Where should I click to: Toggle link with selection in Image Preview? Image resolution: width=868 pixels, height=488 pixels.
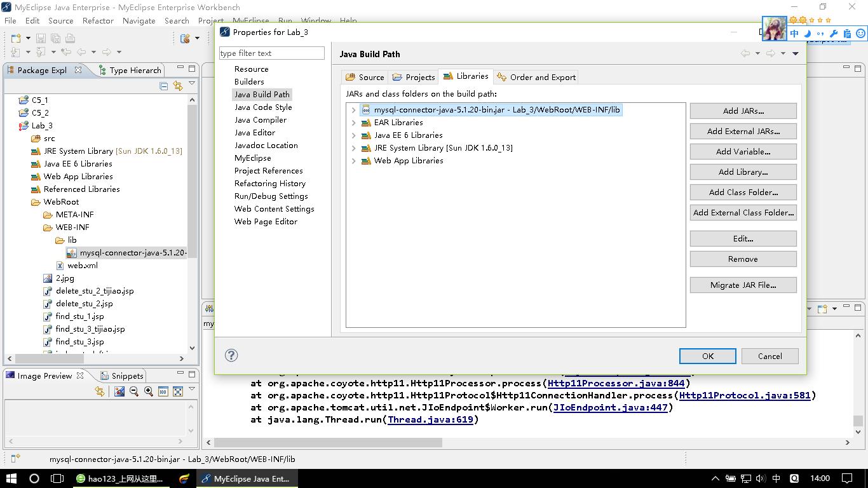point(100,391)
